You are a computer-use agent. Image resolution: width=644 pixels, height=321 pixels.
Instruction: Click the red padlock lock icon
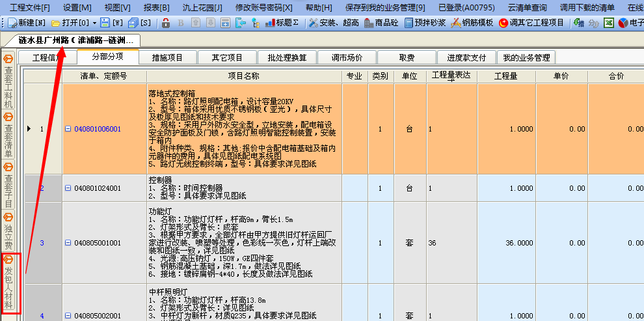click(165, 23)
